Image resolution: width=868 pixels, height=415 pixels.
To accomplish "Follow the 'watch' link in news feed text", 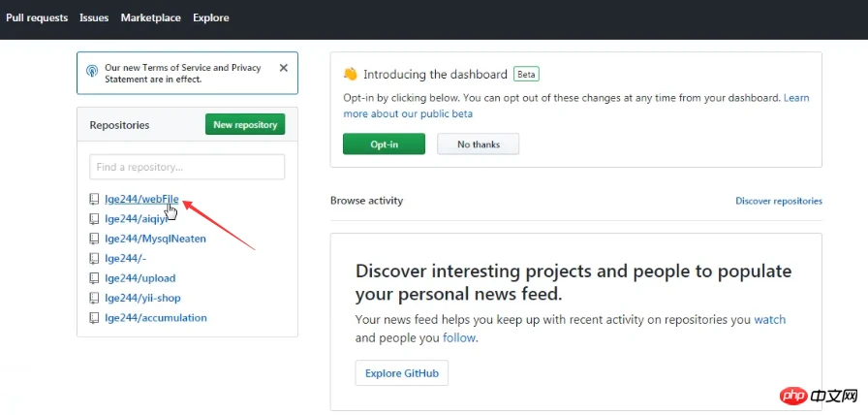I will click(769, 319).
